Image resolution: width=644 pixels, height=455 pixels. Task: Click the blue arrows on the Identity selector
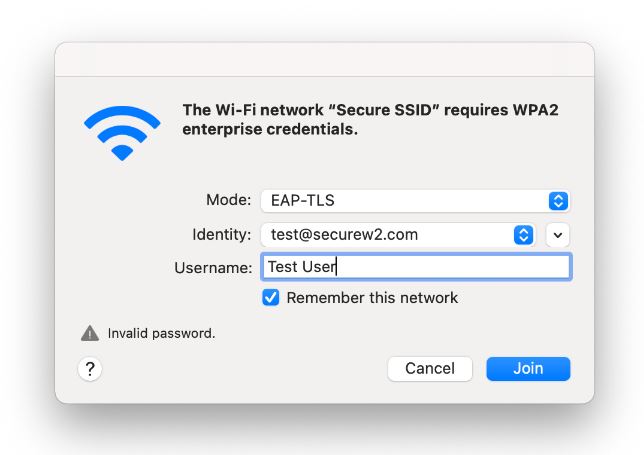pos(523,235)
